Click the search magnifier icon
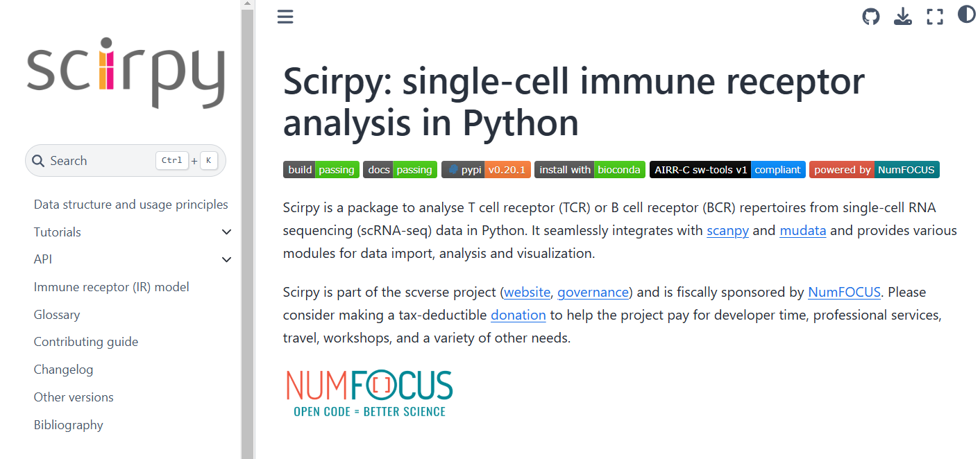Viewport: 980px width, 459px height. coord(38,160)
